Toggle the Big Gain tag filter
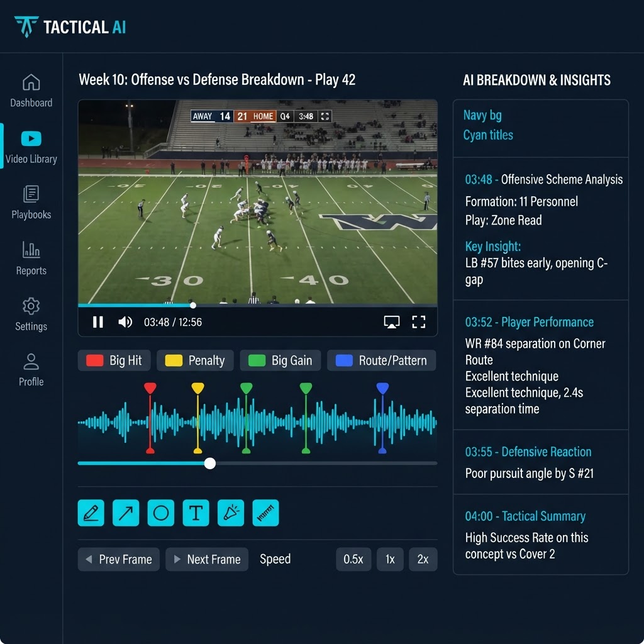 [x=280, y=360]
